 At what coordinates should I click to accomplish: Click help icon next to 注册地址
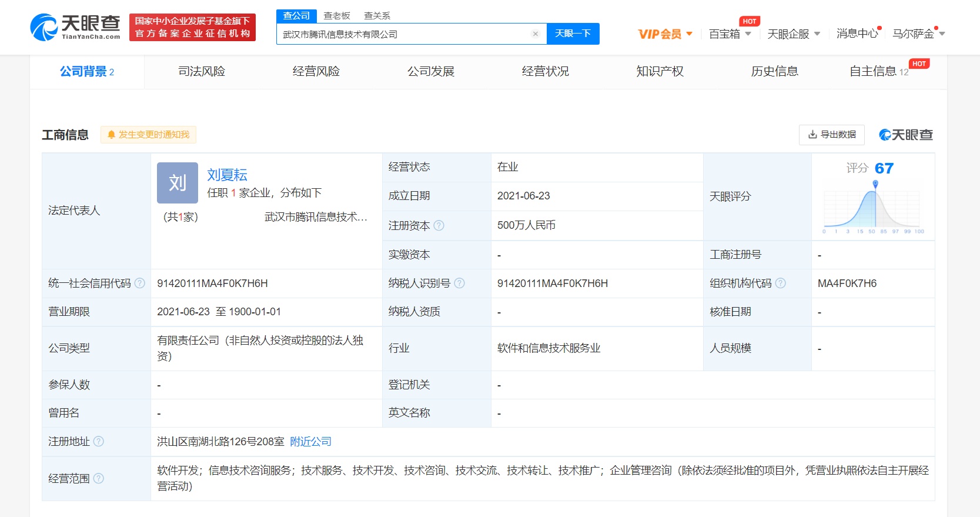click(x=99, y=442)
